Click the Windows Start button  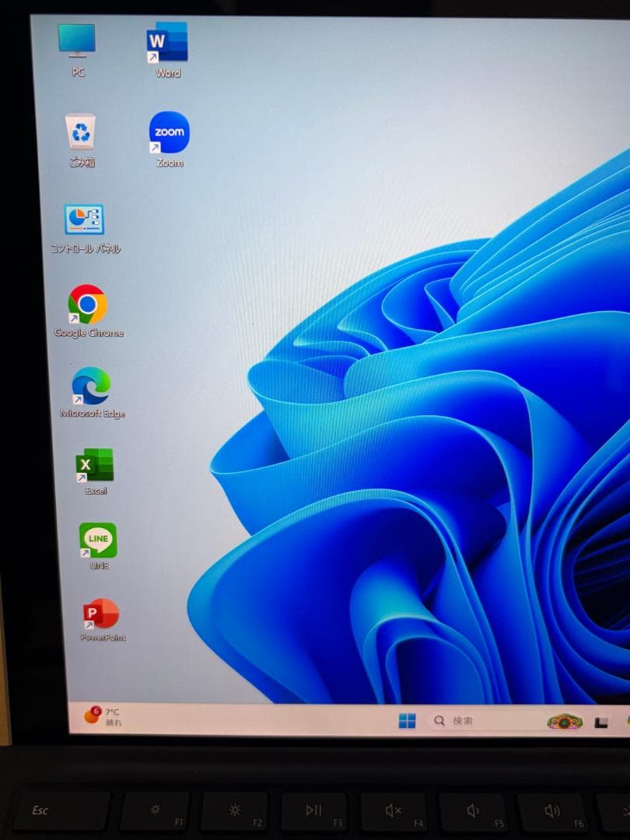tap(408, 720)
